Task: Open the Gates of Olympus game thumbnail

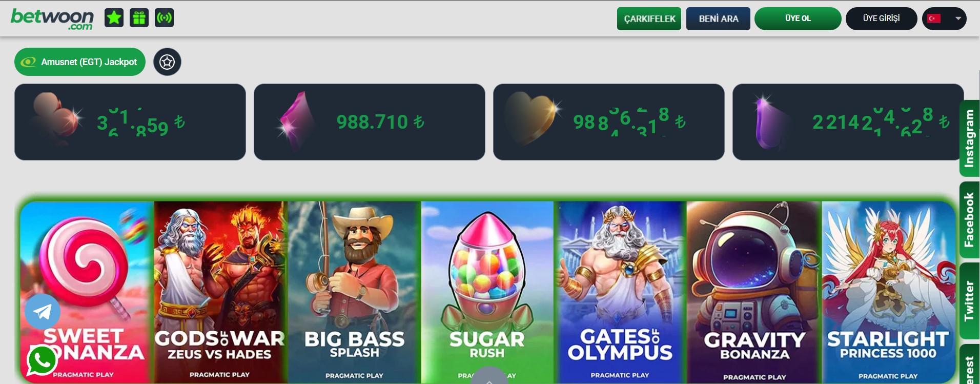Action: [621, 293]
